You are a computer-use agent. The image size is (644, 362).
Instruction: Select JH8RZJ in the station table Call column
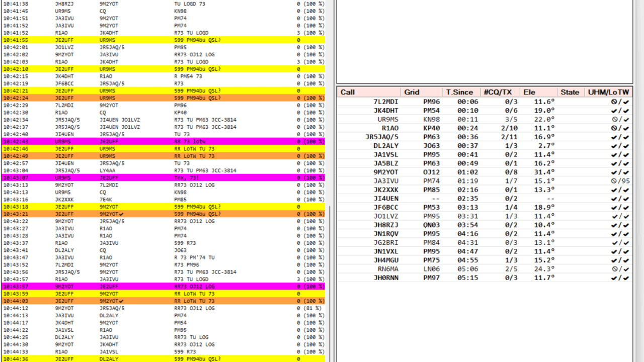pyautogui.click(x=386, y=225)
